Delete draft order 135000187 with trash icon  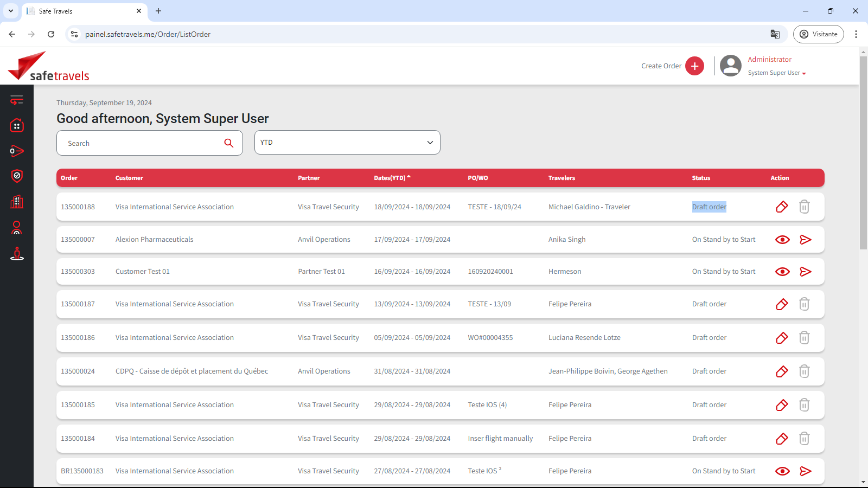pyautogui.click(x=804, y=304)
